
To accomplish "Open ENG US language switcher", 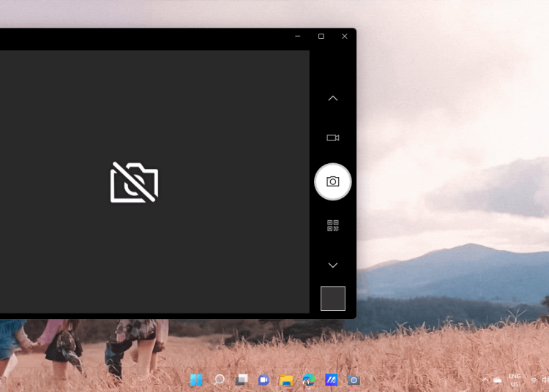I will (x=515, y=380).
